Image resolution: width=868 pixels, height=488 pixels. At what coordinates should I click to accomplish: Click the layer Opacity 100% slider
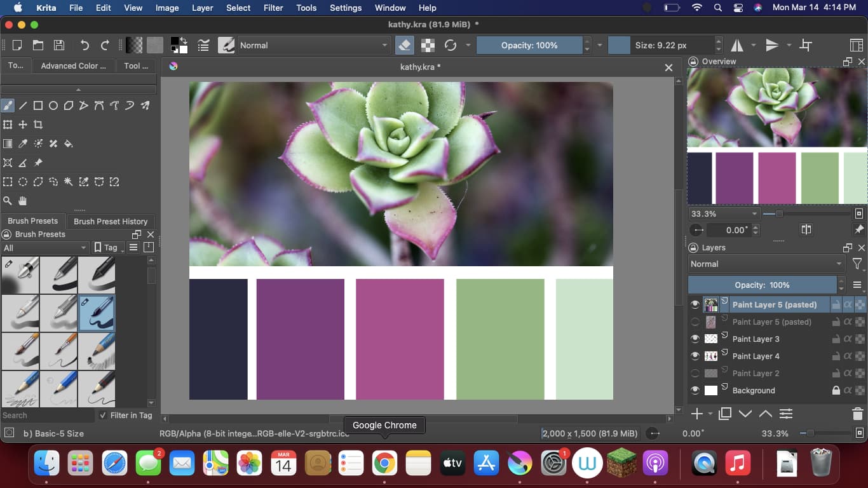tap(762, 285)
